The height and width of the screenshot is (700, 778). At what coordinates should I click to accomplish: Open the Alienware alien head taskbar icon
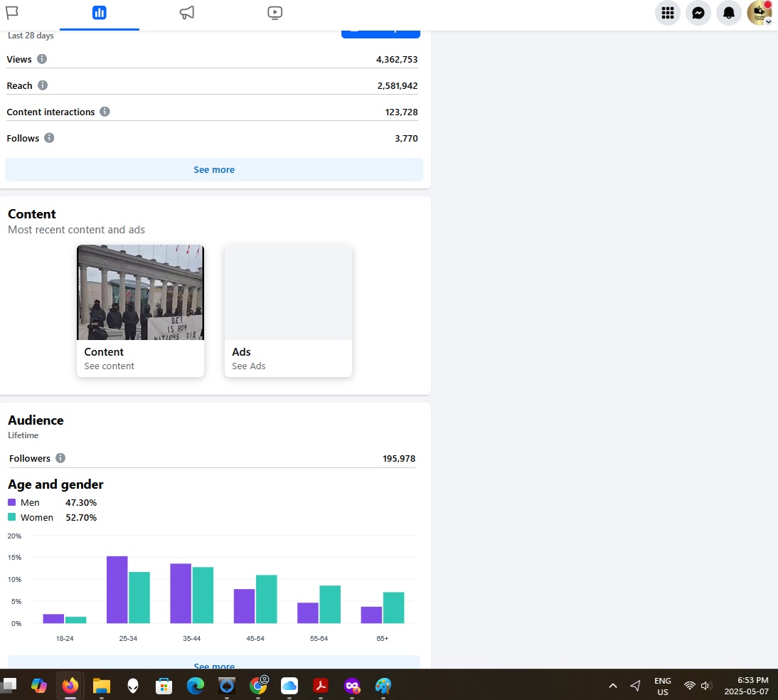[x=132, y=686]
